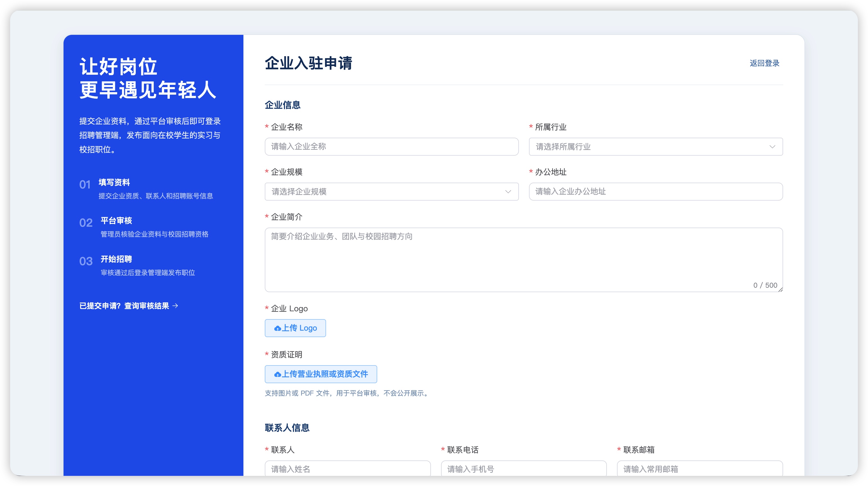Click 上传营业执照或资质文件 button
The image size is (868, 486).
pos(321,374)
